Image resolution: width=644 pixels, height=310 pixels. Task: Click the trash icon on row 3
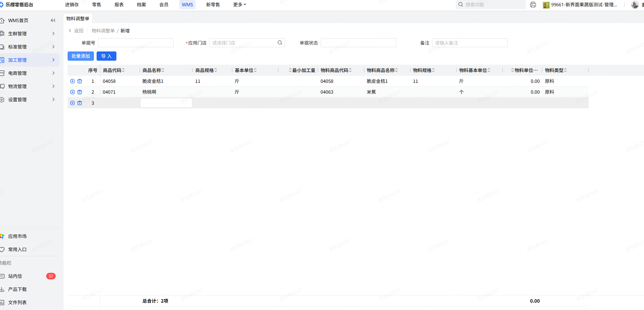click(x=80, y=103)
